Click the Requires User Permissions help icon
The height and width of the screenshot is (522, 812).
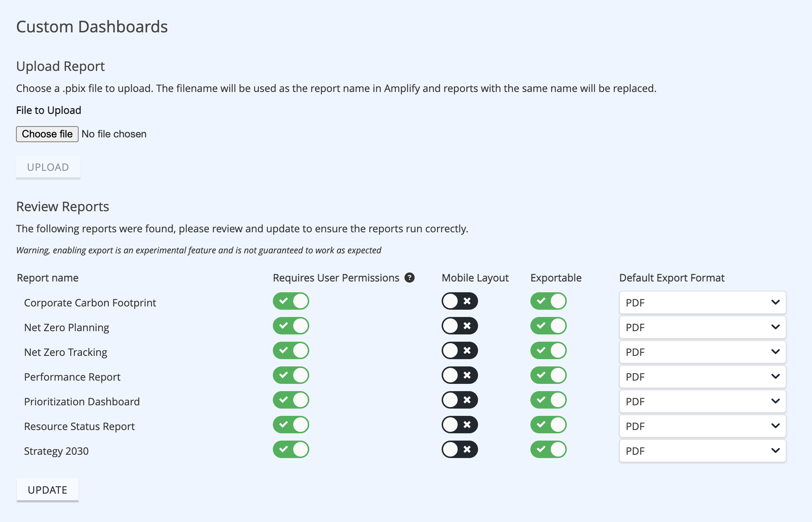pos(410,278)
